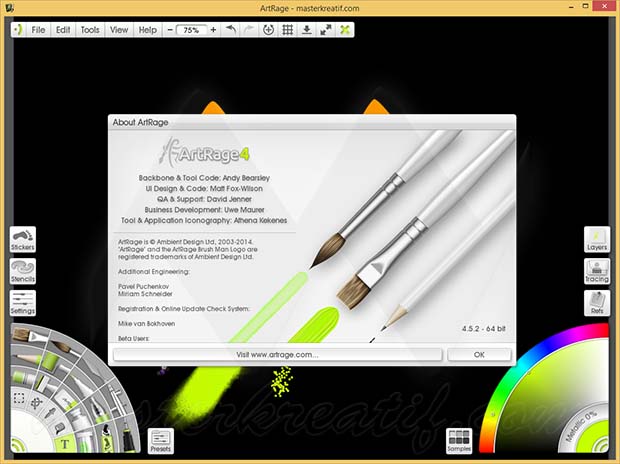The image size is (620, 464).
Task: Click the Visit www.artrage.com... button
Action: point(277,354)
